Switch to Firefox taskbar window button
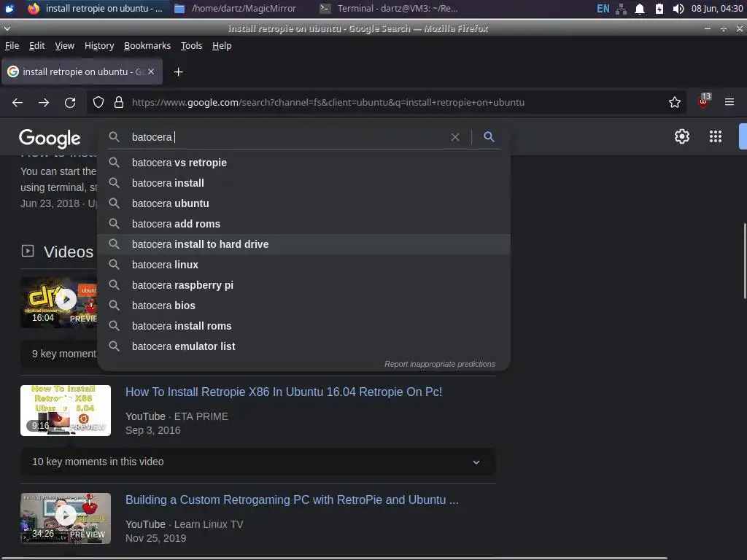The width and height of the screenshot is (747, 560). [x=96, y=9]
